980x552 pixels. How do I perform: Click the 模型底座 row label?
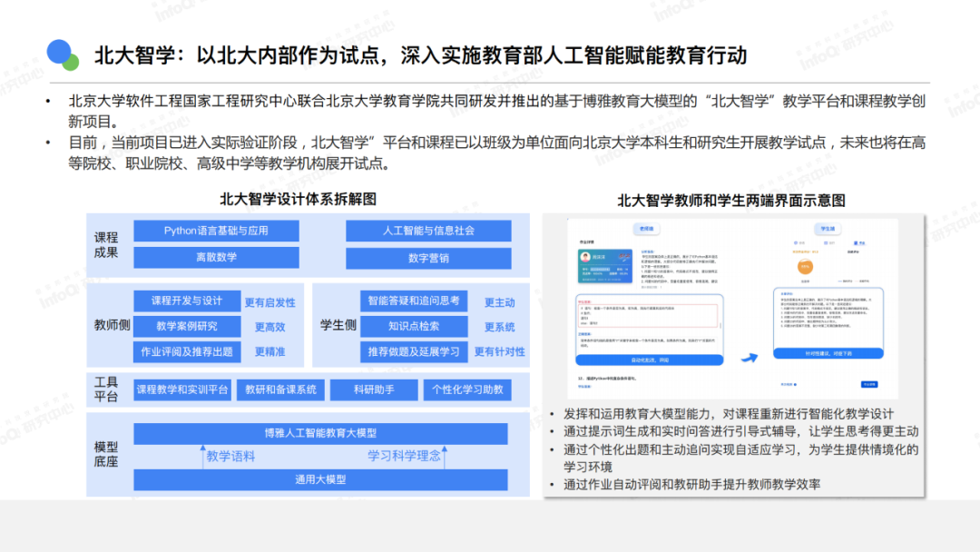click(106, 455)
